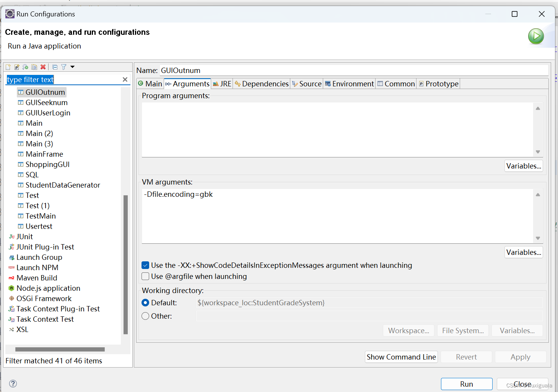The width and height of the screenshot is (558, 392).
Task: Open the filter options dropdown arrow
Action: point(72,67)
